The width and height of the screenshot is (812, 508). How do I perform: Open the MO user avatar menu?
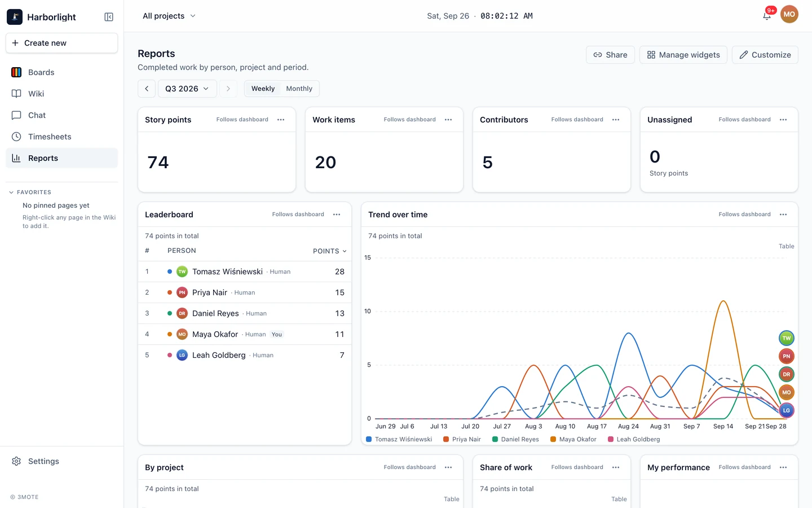(x=789, y=15)
